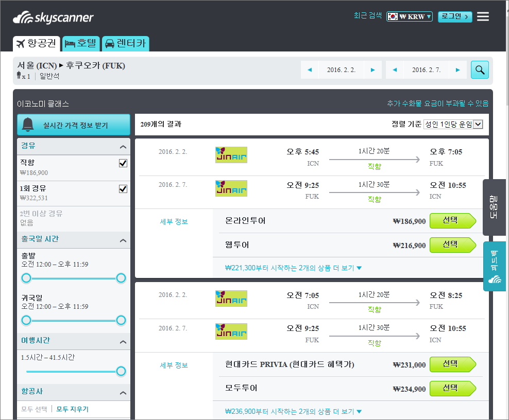Click 선택 button for 온라인투어 fare
Image resolution: width=509 pixels, height=420 pixels.
(x=452, y=221)
